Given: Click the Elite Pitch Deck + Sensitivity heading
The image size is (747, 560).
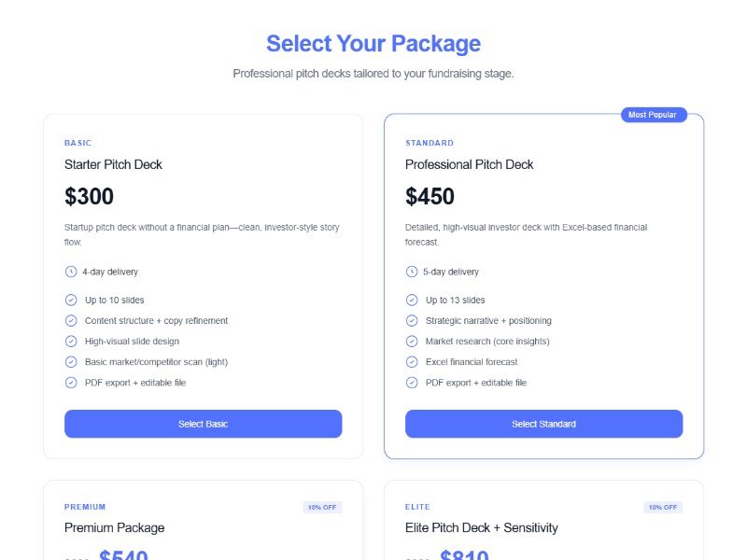Looking at the screenshot, I should pos(481,527).
